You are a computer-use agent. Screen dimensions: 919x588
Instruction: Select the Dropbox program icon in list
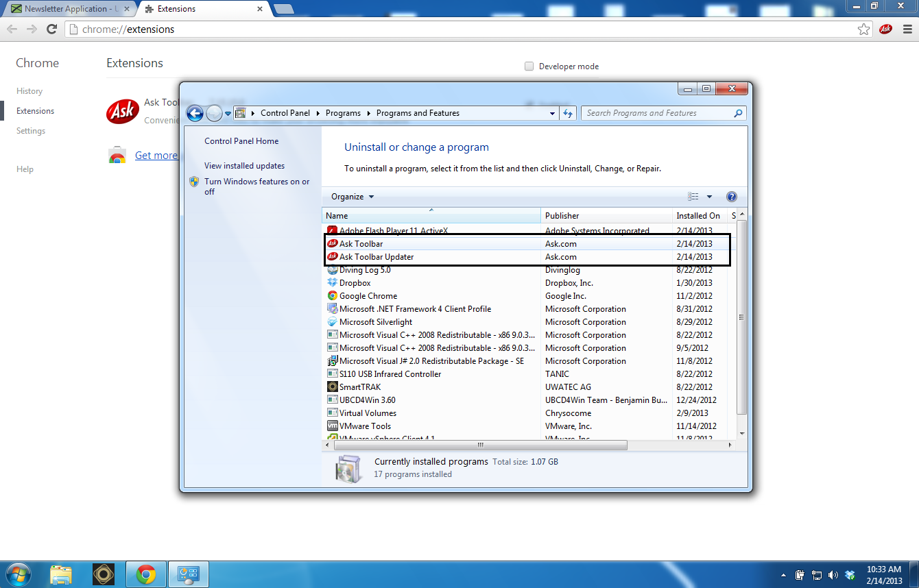(x=333, y=283)
